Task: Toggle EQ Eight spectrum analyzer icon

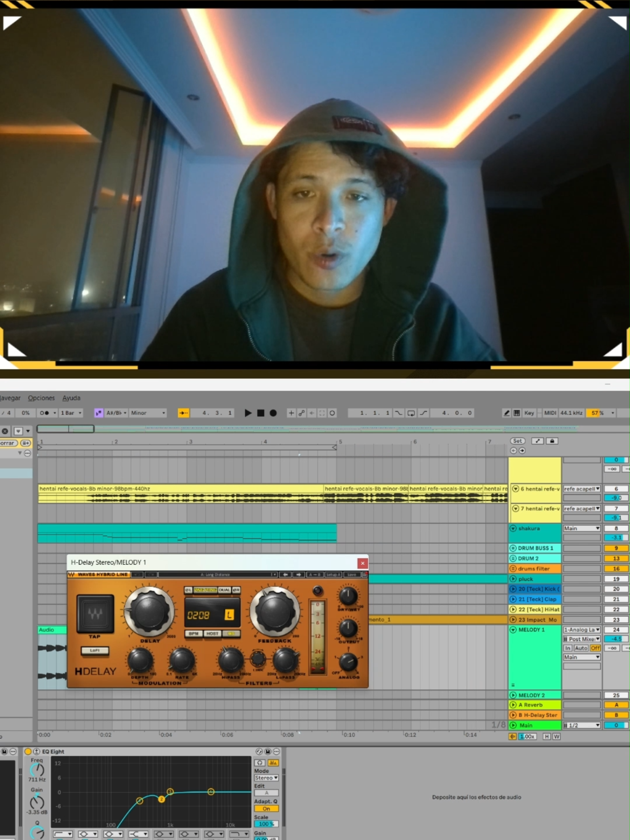Action: (273, 763)
